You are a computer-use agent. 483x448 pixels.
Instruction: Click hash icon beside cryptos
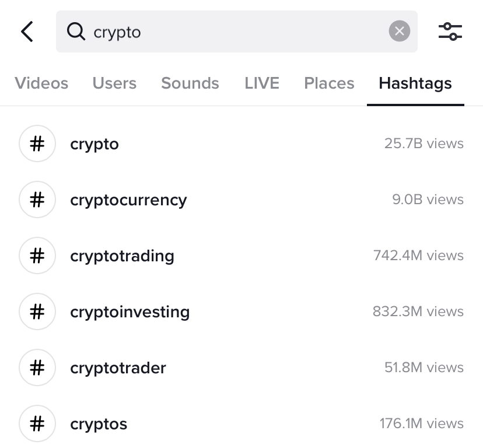[37, 423]
